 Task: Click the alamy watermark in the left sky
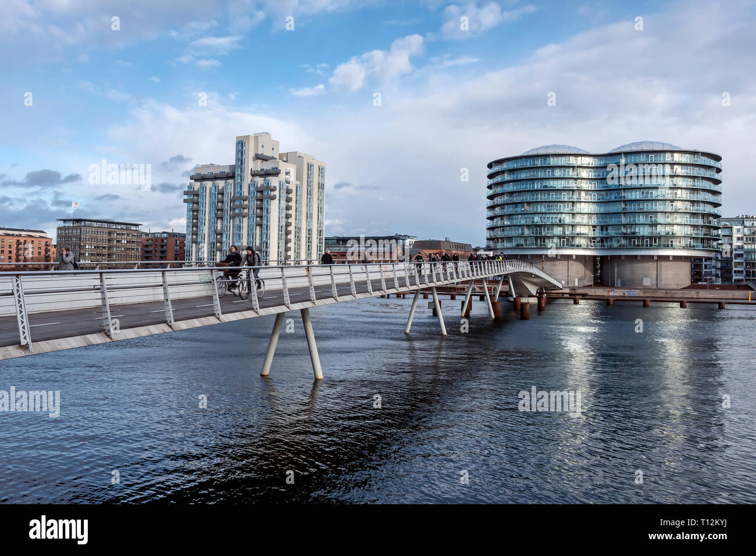point(119,173)
